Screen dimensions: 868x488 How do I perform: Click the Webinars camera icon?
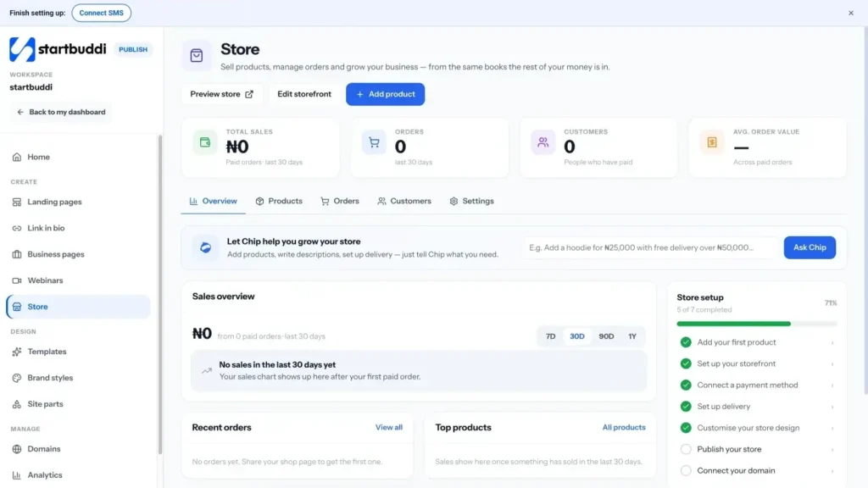(17, 280)
